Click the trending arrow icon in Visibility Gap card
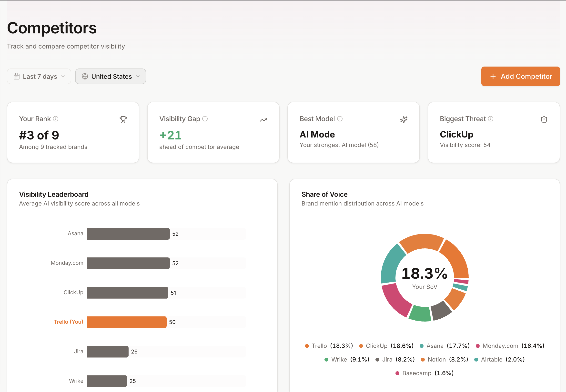Image resolution: width=566 pixels, height=392 pixels. [263, 120]
